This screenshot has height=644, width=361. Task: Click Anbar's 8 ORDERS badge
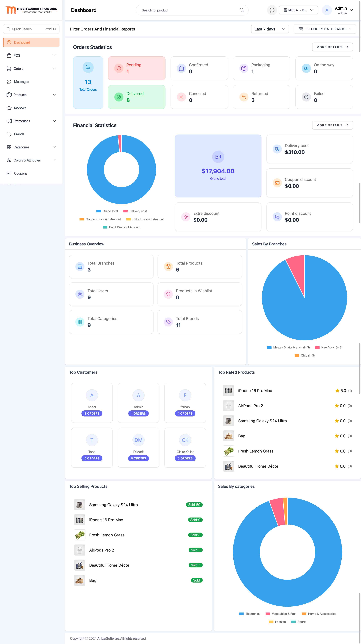tap(92, 413)
